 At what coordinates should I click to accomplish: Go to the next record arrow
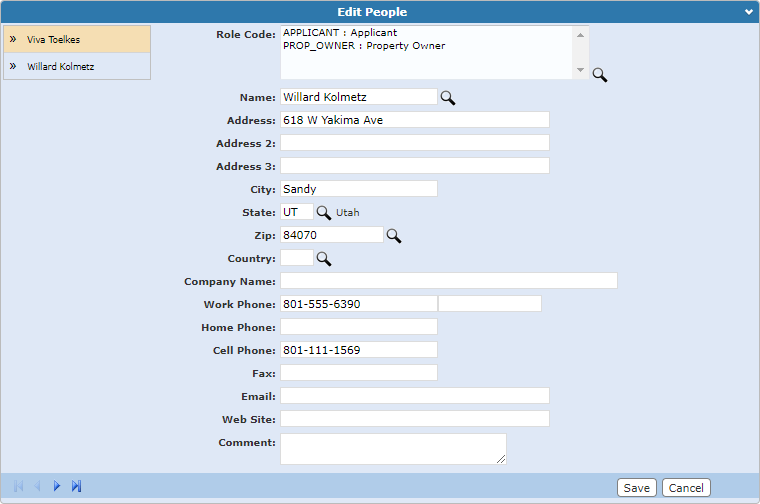57,486
